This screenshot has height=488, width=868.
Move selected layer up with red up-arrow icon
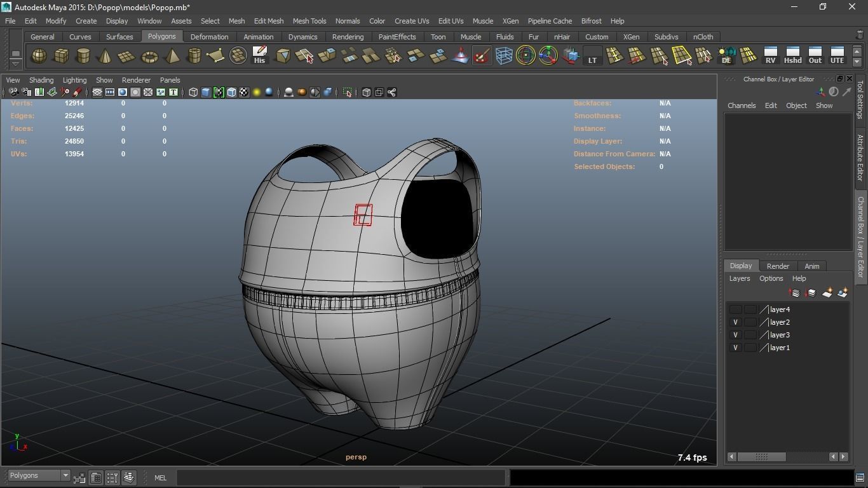pyautogui.click(x=794, y=293)
